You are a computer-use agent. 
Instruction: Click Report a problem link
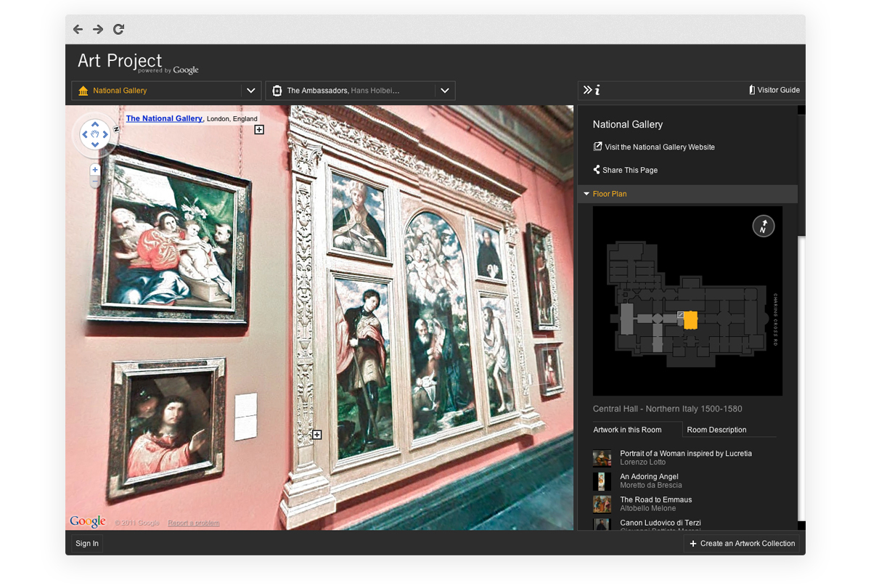pyautogui.click(x=193, y=523)
